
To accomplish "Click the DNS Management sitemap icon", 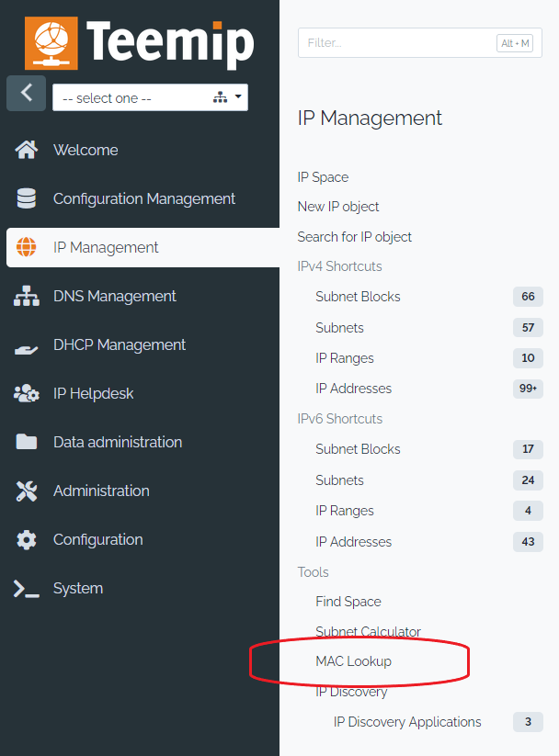I will [27, 296].
